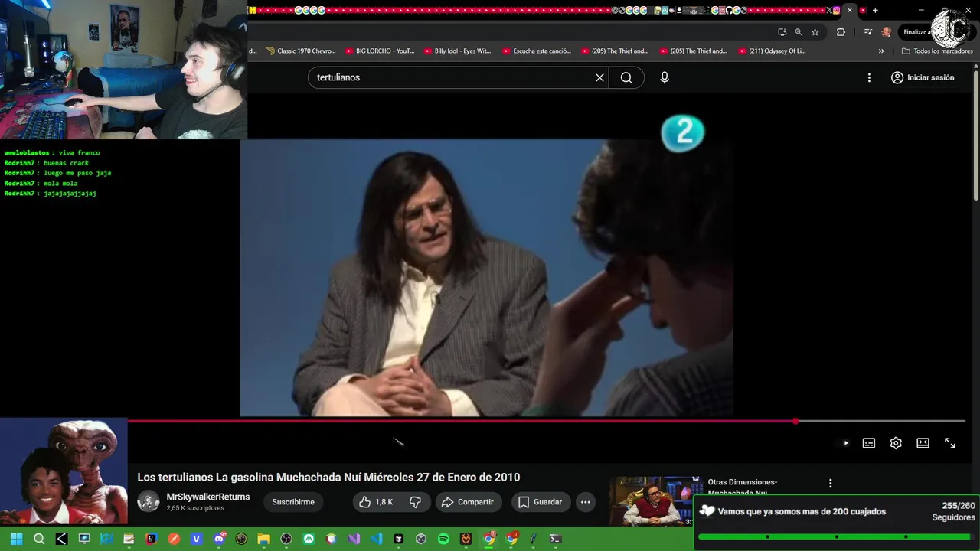980x551 pixels.
Task: Open the 'BIG LORCHO - YouT...' bookmark
Action: tap(380, 51)
